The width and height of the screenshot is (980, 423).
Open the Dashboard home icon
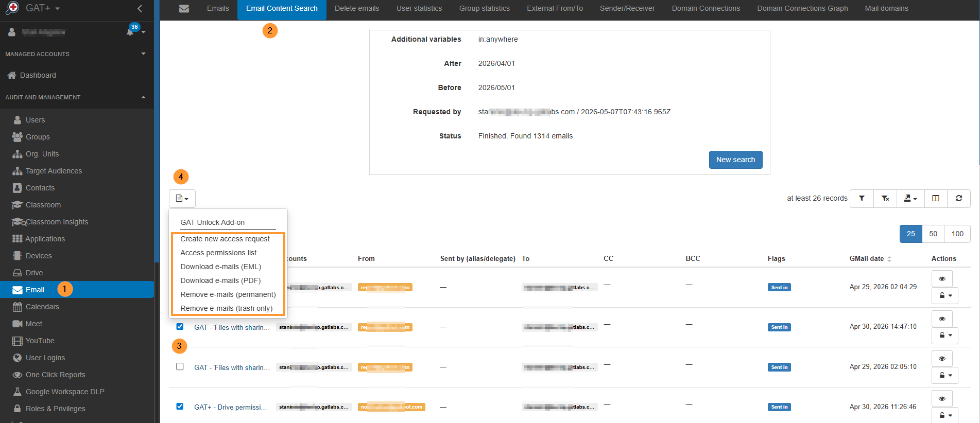click(12, 75)
